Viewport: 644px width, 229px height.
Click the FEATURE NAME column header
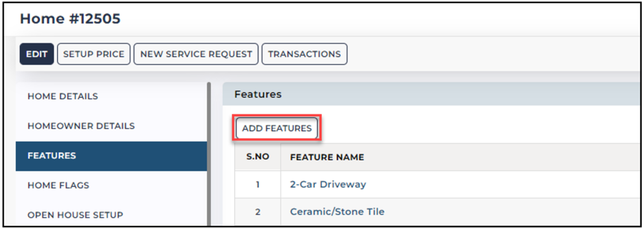pyautogui.click(x=327, y=157)
